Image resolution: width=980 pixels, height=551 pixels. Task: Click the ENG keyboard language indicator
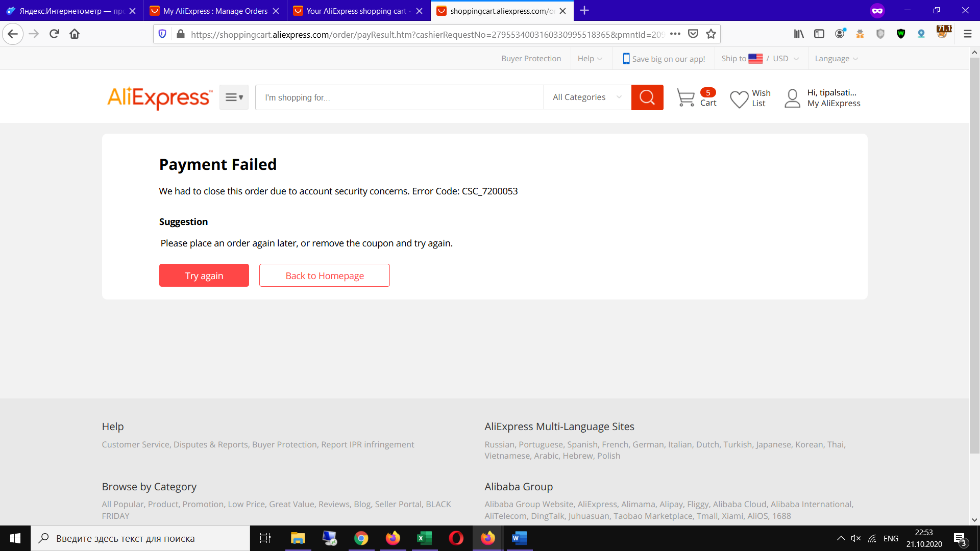tap(891, 538)
